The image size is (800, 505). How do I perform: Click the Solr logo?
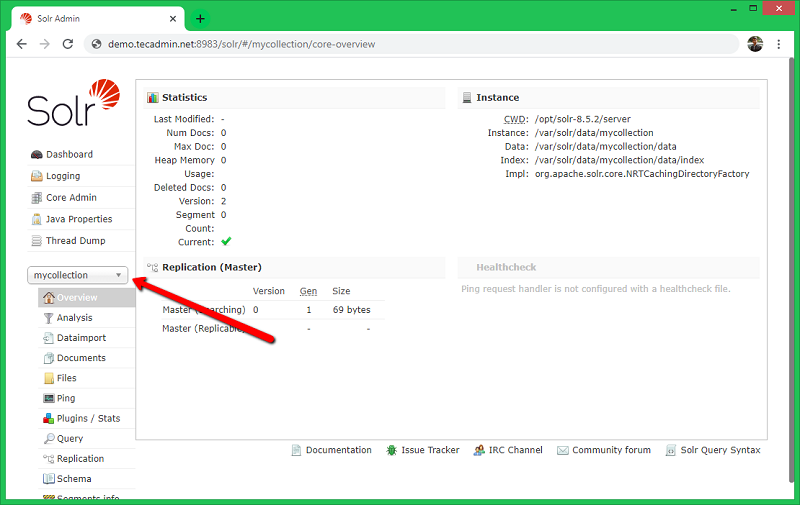pyautogui.click(x=73, y=103)
